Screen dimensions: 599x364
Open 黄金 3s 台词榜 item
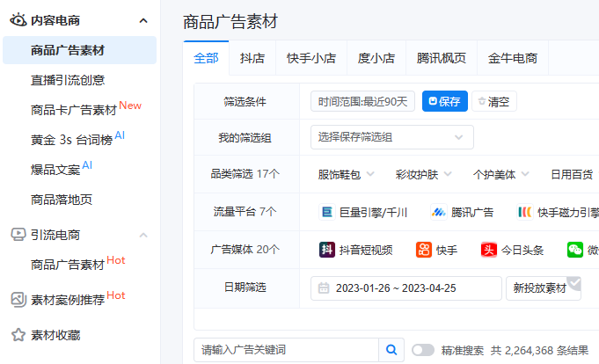coord(77,138)
